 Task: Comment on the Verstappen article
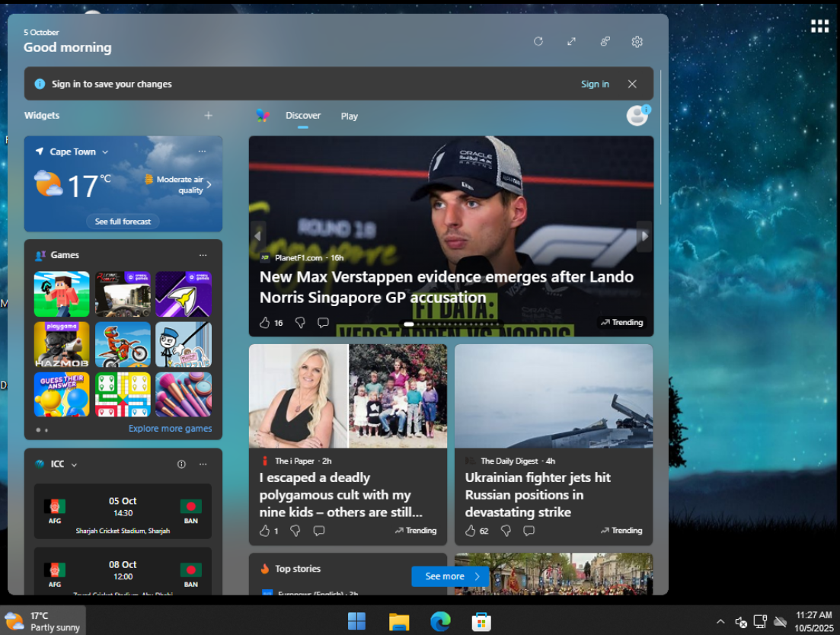[323, 322]
